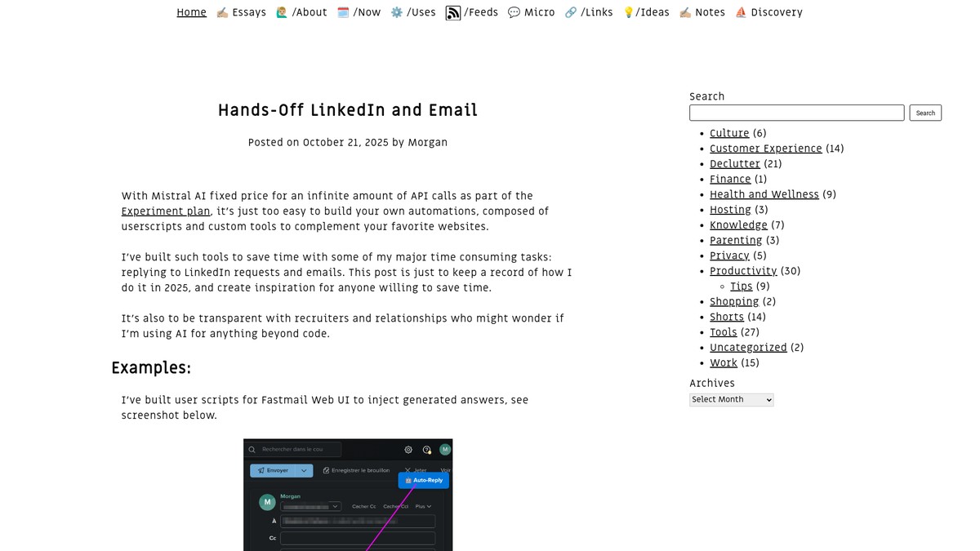This screenshot has width=980, height=551.
Task: Open the /Feeds page
Action: click(x=472, y=12)
